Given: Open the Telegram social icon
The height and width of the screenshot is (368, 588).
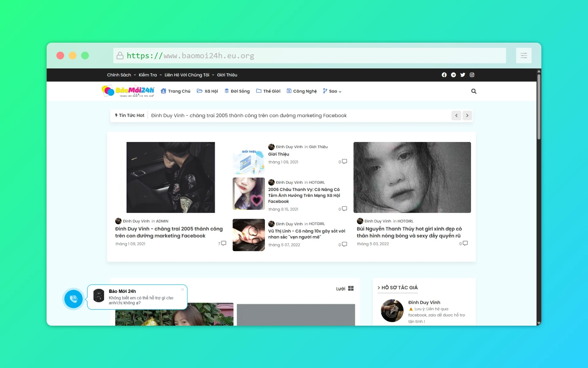Looking at the screenshot, I should pos(454,75).
